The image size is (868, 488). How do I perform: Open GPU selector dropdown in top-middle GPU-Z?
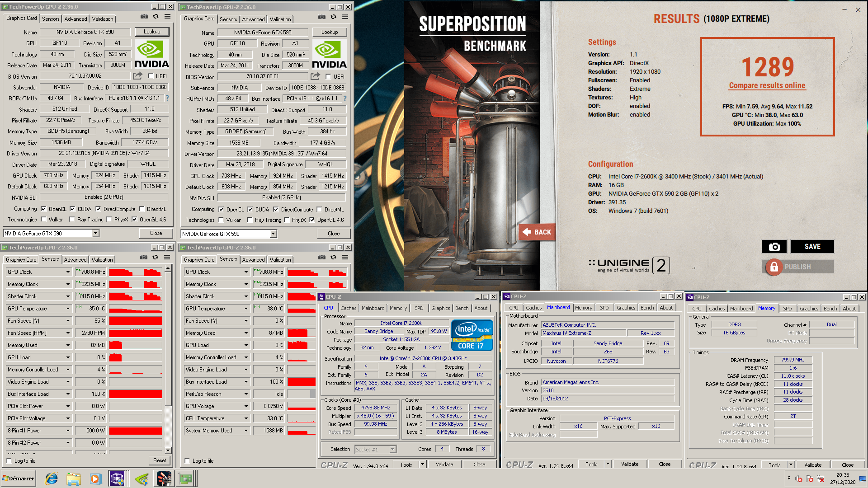(273, 234)
